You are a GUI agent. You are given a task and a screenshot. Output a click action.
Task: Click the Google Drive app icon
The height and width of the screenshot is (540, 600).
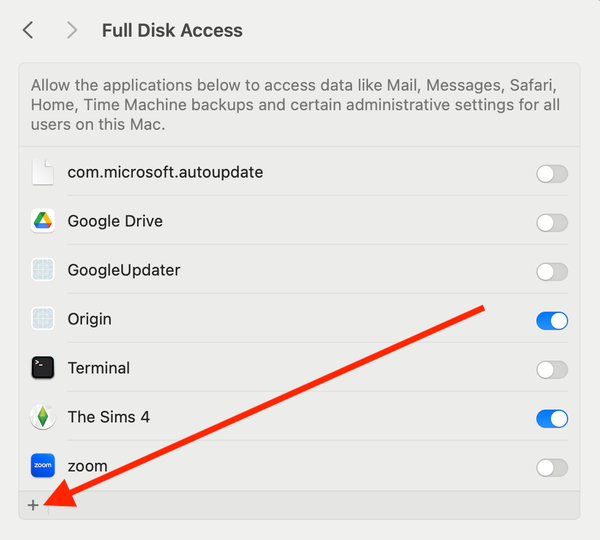click(42, 221)
